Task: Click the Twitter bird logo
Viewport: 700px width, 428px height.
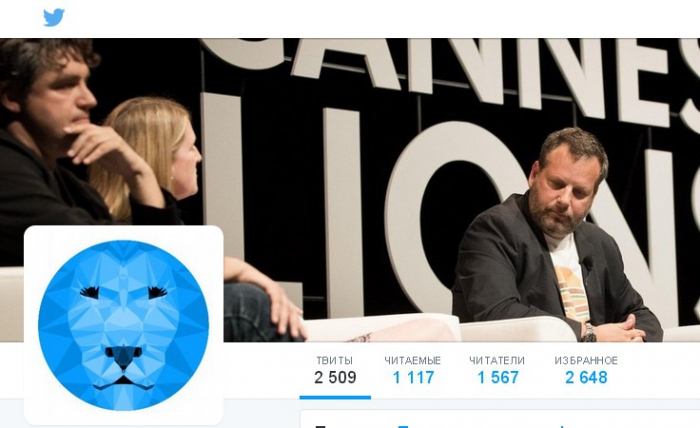Action: tap(54, 17)
